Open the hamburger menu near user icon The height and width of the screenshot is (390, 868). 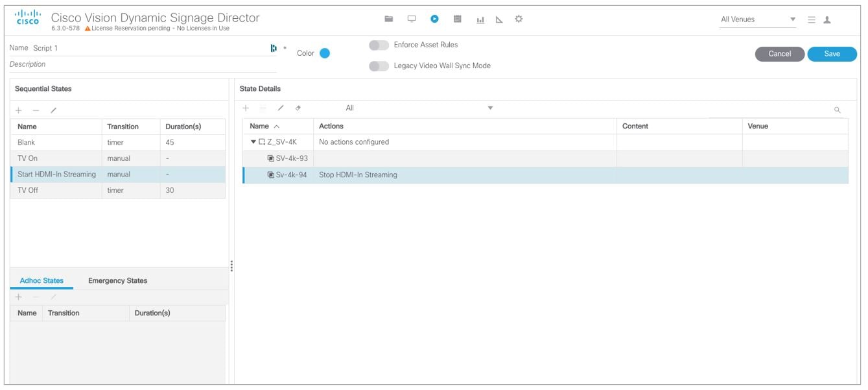point(811,19)
